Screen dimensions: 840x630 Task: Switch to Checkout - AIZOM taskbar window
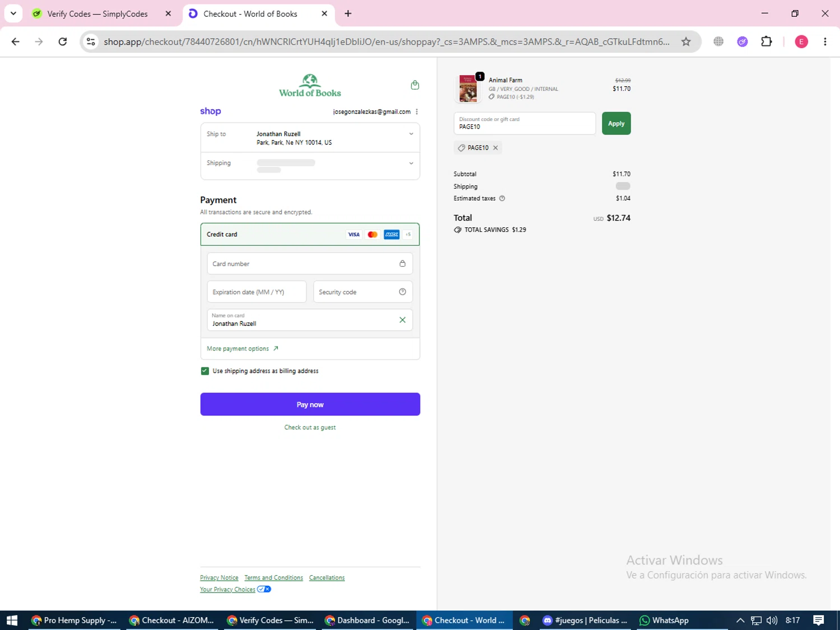[172, 620]
